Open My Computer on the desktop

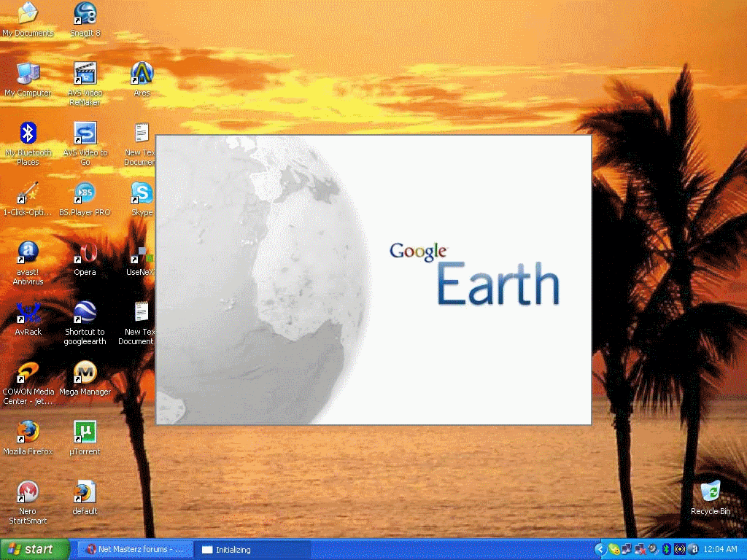(28, 74)
